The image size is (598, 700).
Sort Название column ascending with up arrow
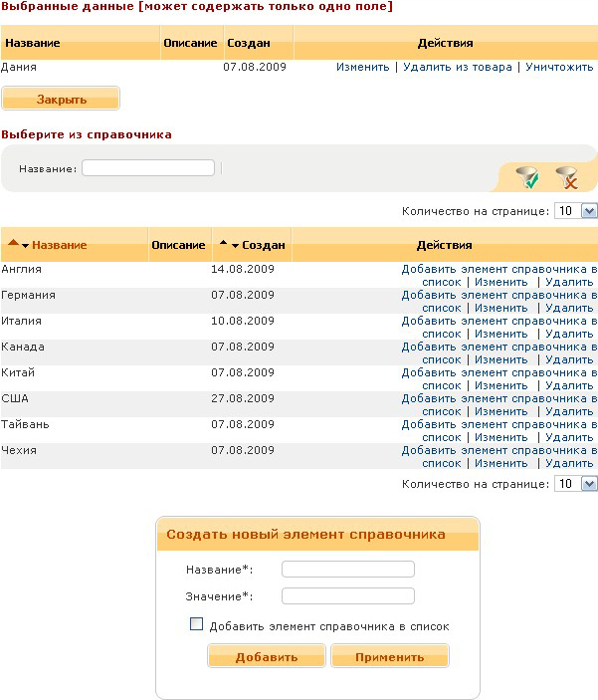13,244
